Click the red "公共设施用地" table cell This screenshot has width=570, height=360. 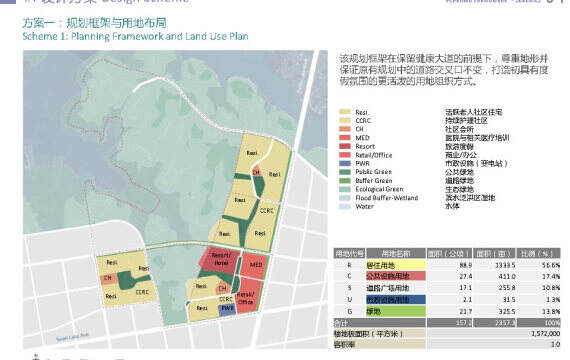[x=396, y=276]
